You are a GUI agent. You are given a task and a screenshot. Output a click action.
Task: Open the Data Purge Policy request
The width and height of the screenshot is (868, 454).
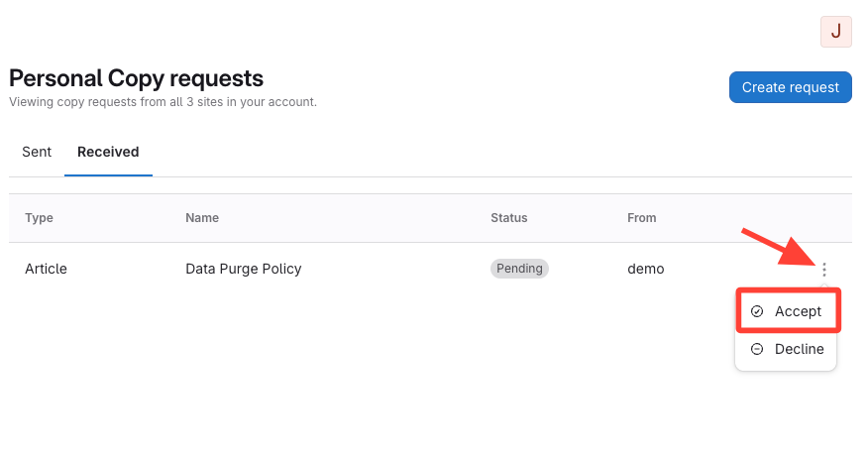243,269
